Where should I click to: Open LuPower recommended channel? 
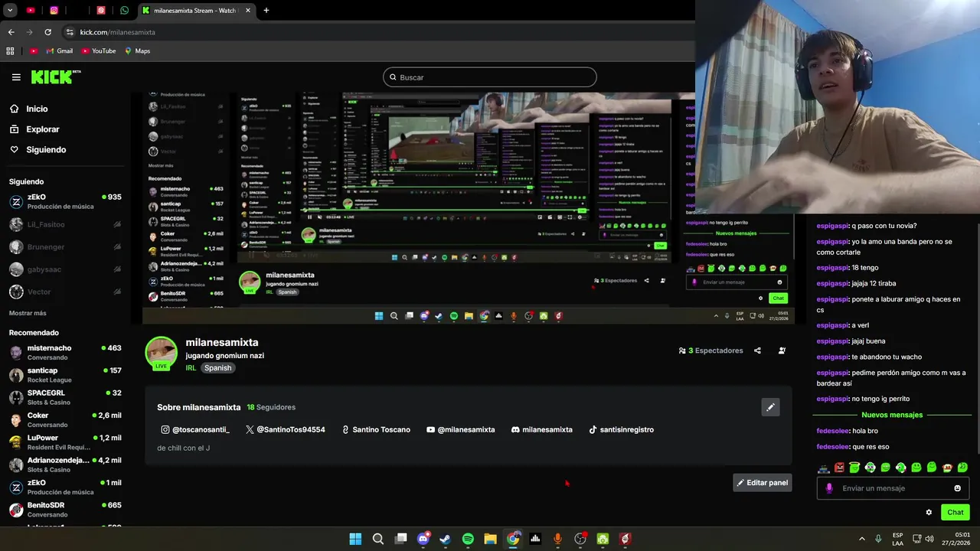coord(65,442)
